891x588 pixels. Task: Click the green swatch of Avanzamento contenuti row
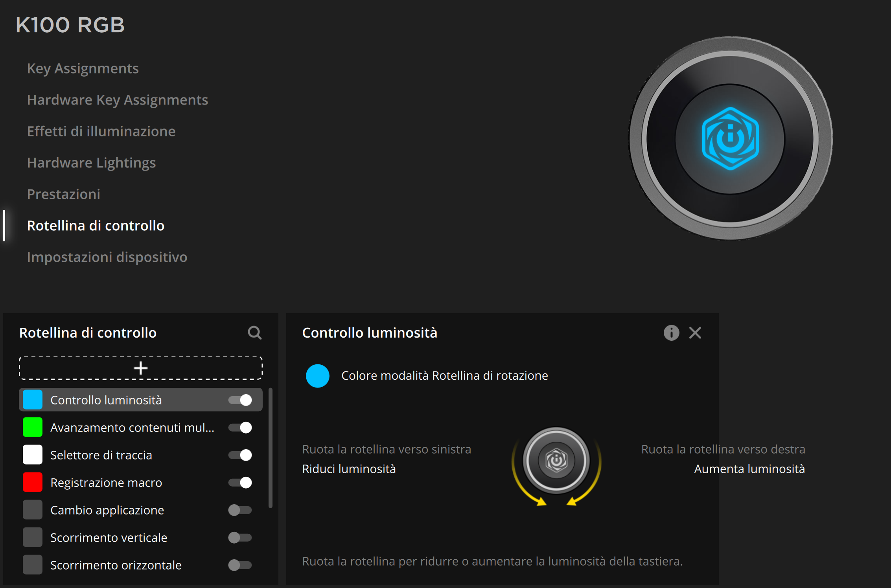point(33,428)
